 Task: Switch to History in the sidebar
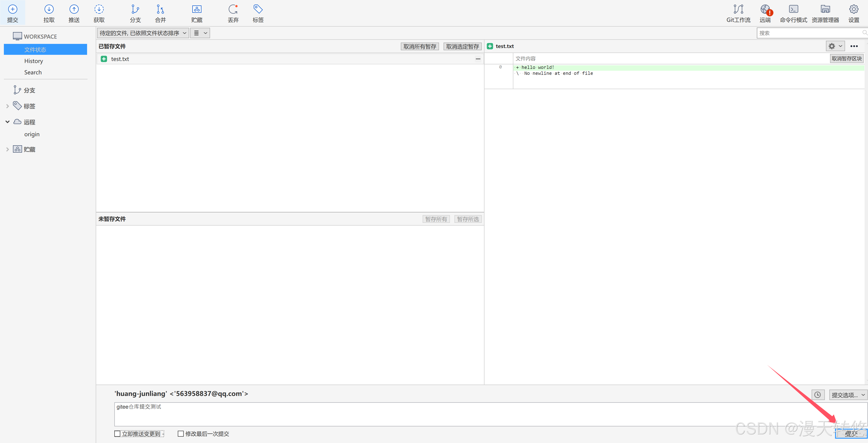[34, 61]
